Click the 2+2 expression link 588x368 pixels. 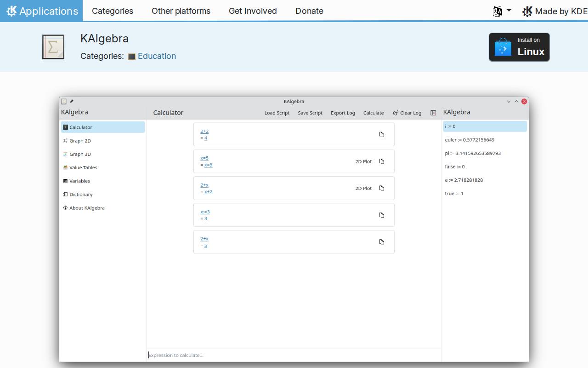tap(204, 131)
